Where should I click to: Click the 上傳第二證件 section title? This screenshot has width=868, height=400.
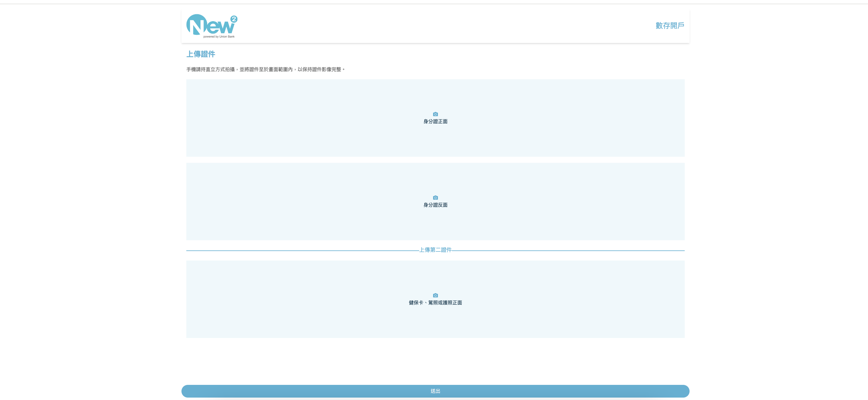pyautogui.click(x=435, y=250)
